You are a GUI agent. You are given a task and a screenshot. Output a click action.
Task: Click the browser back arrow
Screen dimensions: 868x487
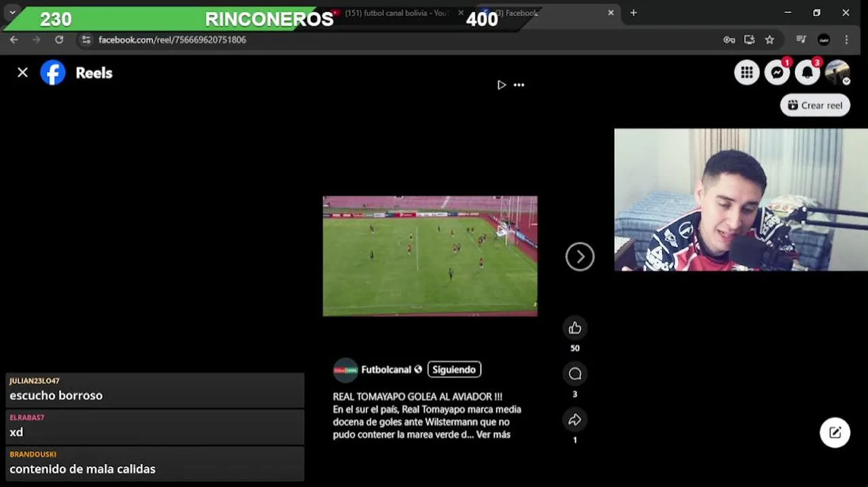tap(14, 40)
